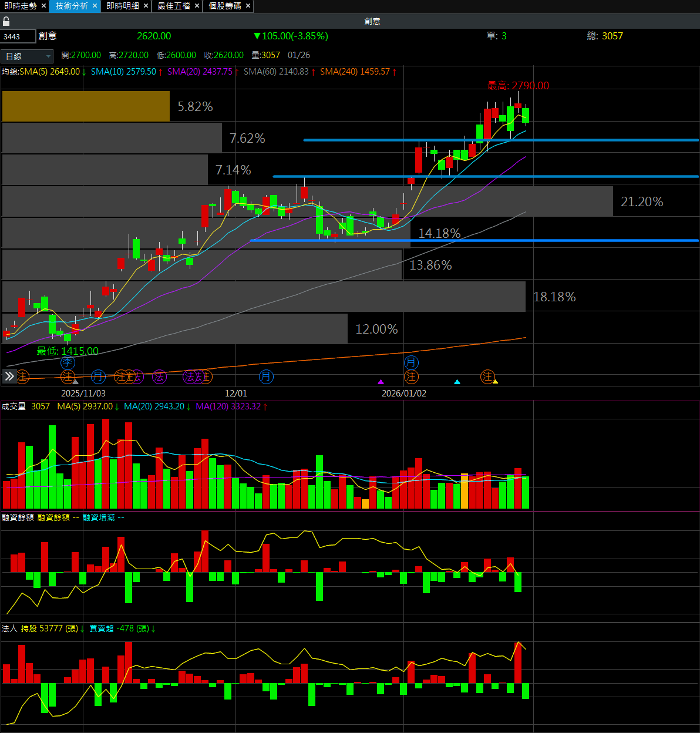700x733 pixels.
Task: Click the 成交量 volume panel label
Action: tap(14, 406)
